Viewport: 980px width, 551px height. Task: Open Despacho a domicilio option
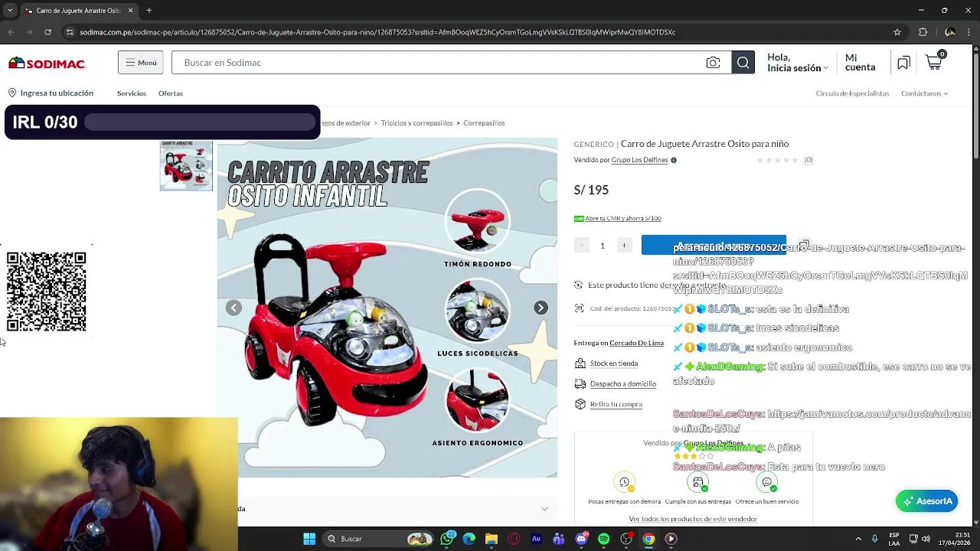click(x=622, y=383)
